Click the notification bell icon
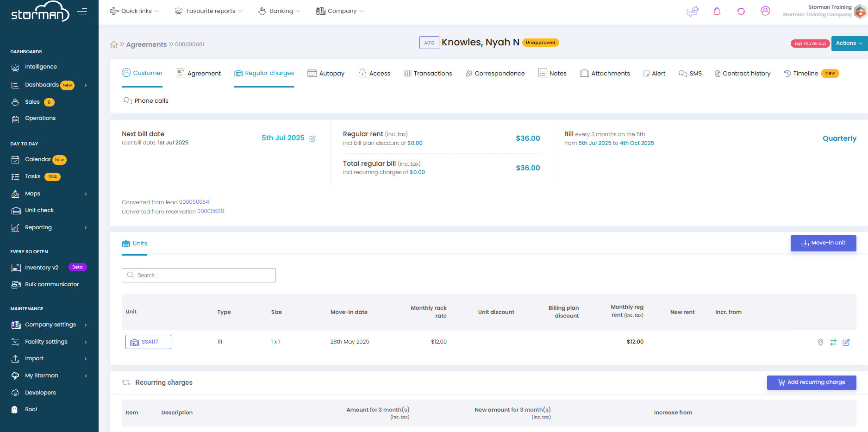868x432 pixels. 717,11
